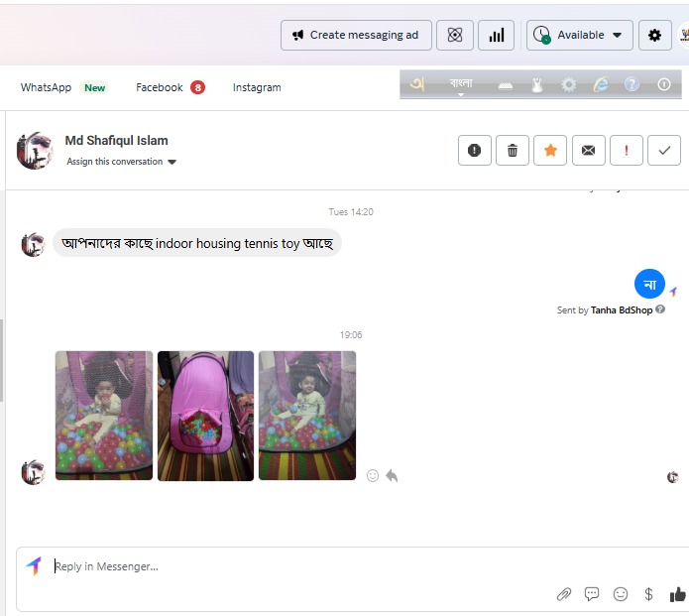
Task: Delete this conversation with trash icon
Action: pos(513,151)
